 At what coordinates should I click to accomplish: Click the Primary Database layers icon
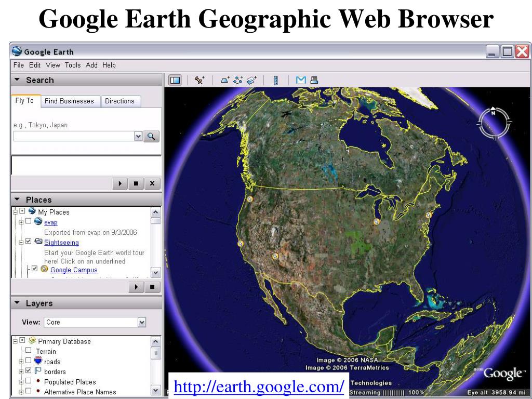pos(32,340)
